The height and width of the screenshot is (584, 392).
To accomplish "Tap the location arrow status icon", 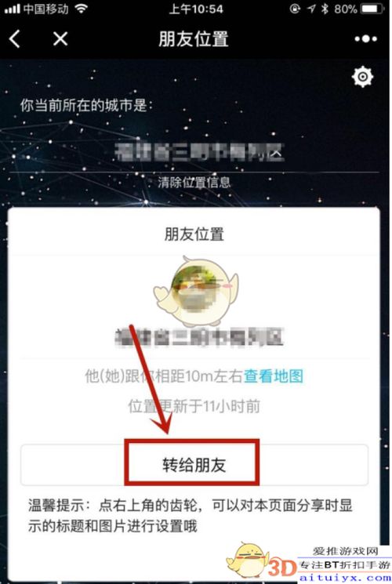I will pyautogui.click(x=310, y=9).
